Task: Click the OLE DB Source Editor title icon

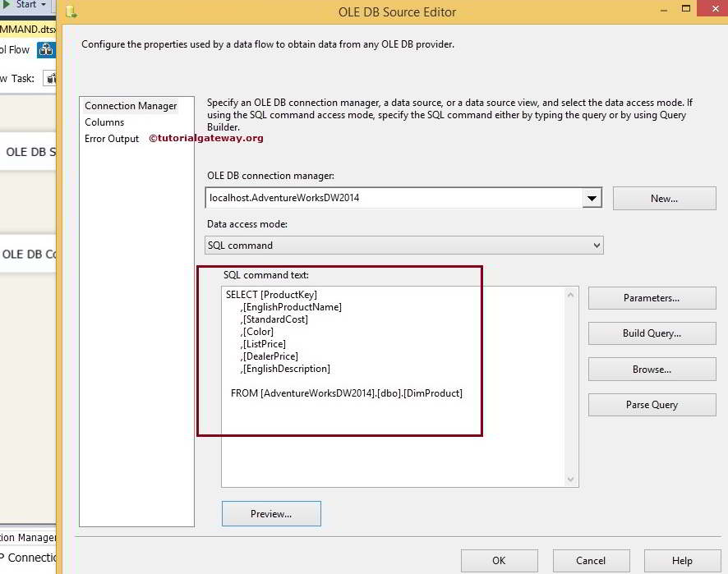Action: click(71, 11)
